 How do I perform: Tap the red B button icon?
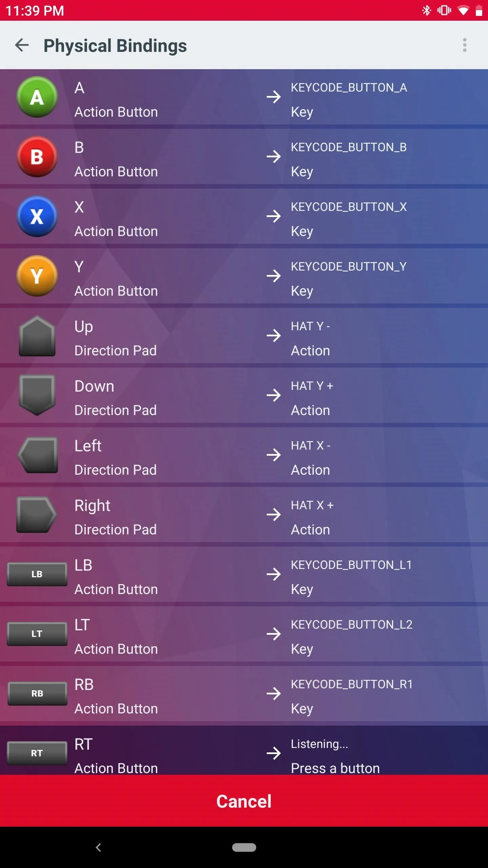[37, 157]
